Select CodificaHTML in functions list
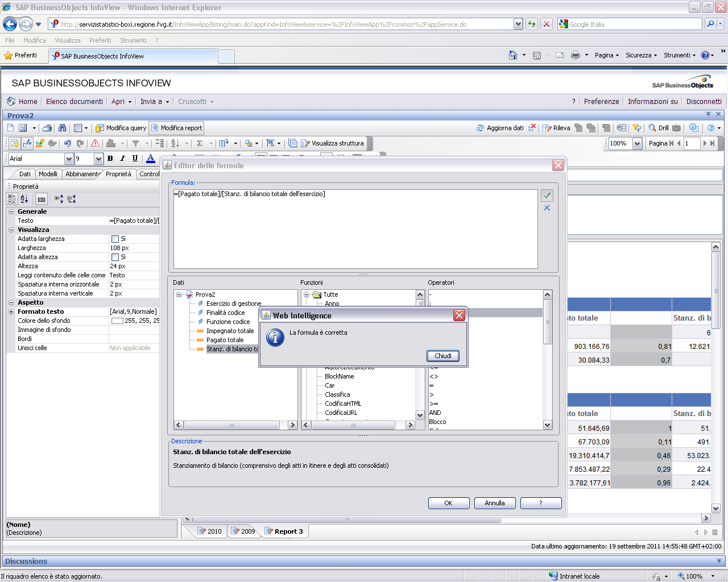Screen dimensions: 728x582 (x=343, y=404)
